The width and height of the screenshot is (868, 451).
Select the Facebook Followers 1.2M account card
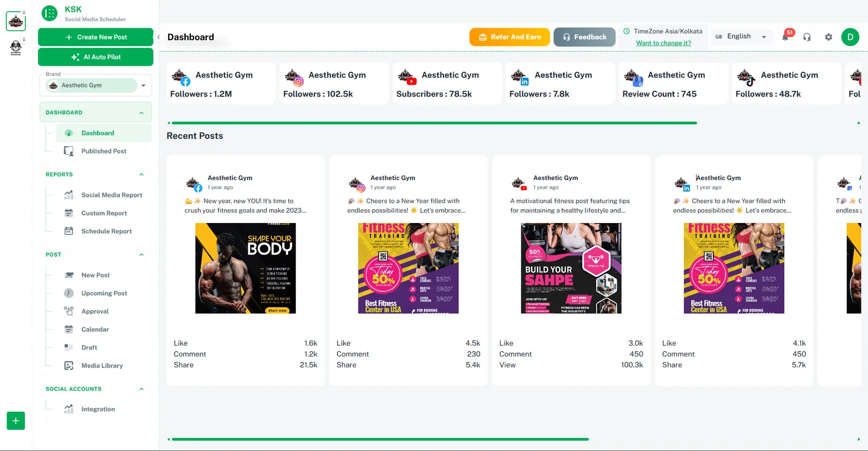pyautogui.click(x=221, y=83)
